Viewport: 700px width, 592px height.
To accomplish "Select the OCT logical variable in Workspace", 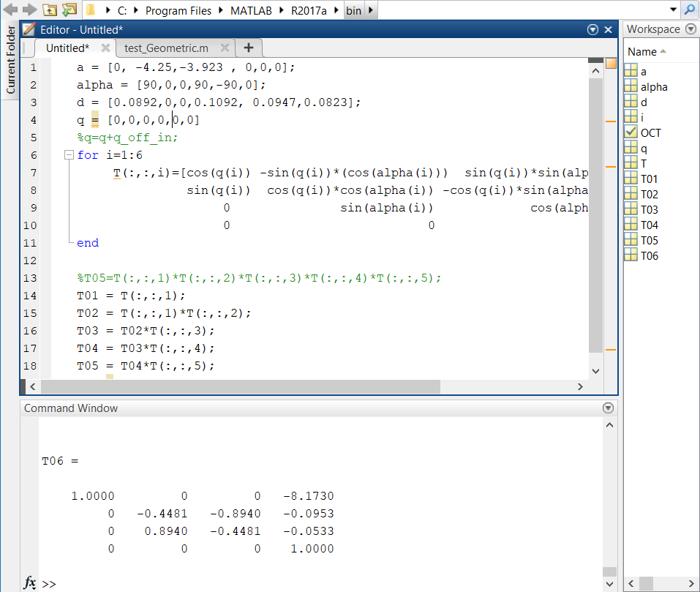I will point(650,132).
